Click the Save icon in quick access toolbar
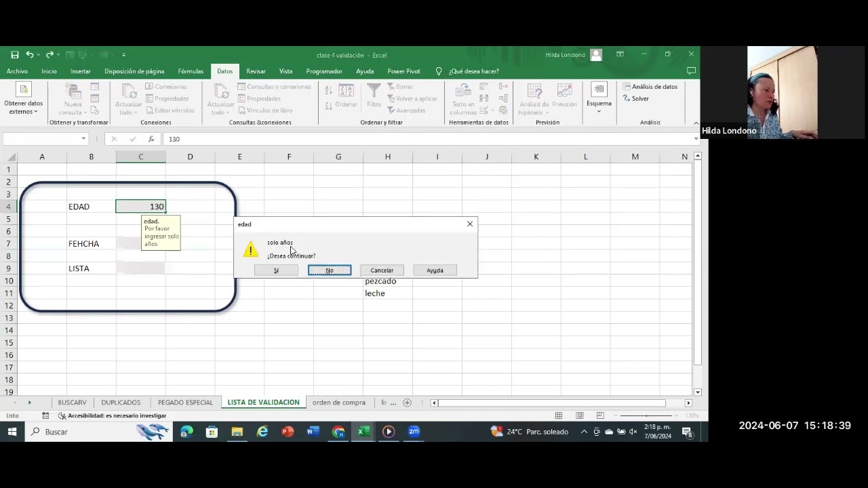868x488 pixels. (15, 55)
